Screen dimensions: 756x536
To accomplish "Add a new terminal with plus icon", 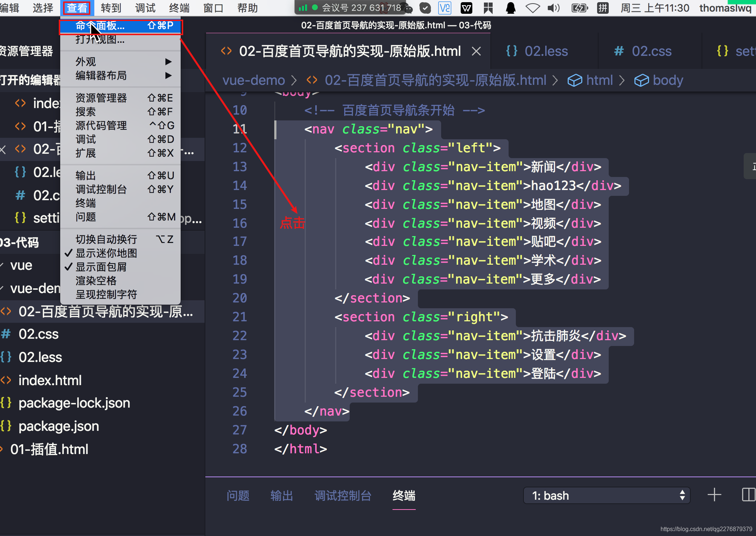I will click(x=714, y=495).
